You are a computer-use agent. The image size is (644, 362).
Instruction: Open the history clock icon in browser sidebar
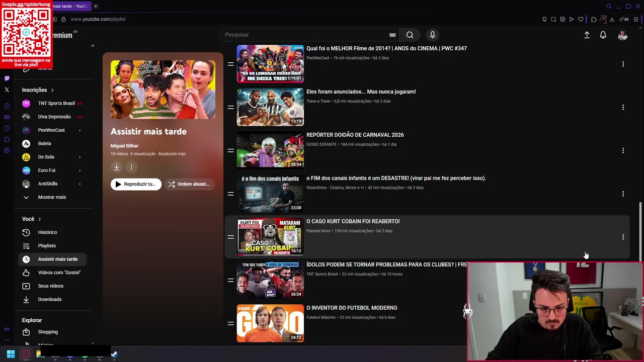pyautogui.click(x=7, y=128)
